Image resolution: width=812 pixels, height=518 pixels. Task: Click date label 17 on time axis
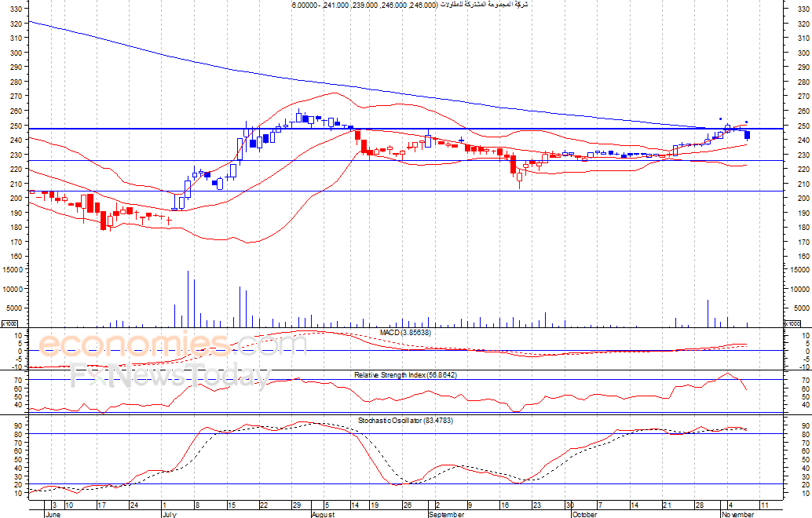(x=101, y=505)
